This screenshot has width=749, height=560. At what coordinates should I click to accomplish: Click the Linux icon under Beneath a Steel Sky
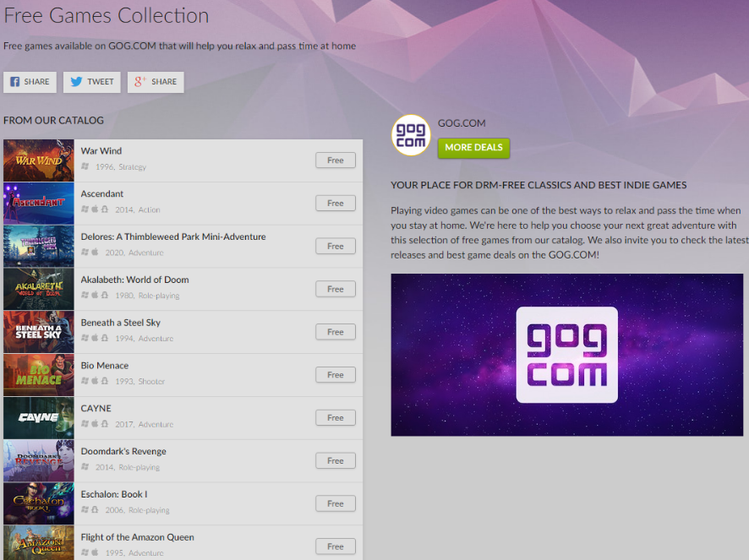(x=105, y=338)
